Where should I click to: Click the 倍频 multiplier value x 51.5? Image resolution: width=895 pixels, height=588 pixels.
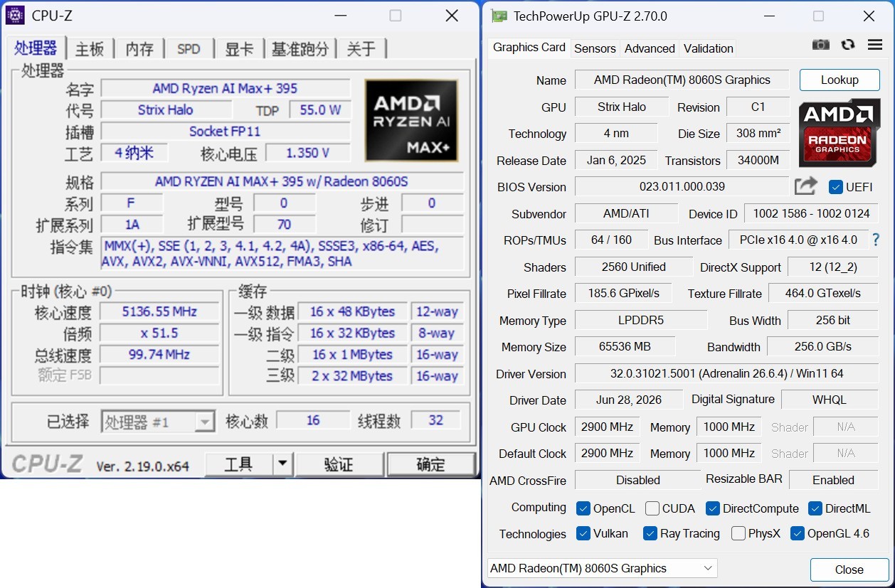click(x=159, y=333)
